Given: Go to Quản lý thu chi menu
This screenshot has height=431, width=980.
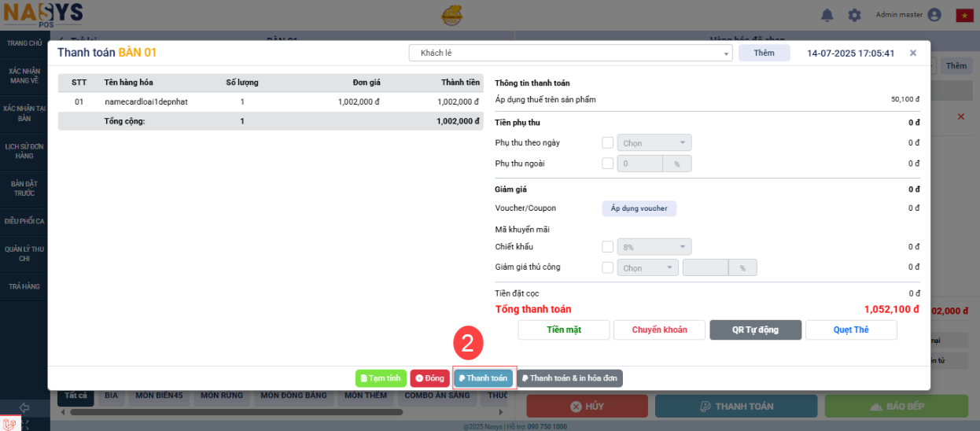Looking at the screenshot, I should tap(24, 253).
